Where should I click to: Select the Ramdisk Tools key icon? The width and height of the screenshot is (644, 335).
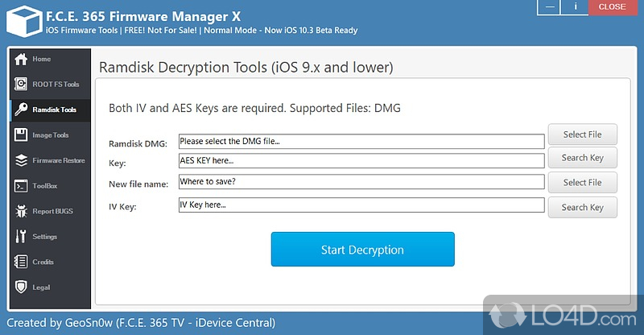[x=21, y=110]
